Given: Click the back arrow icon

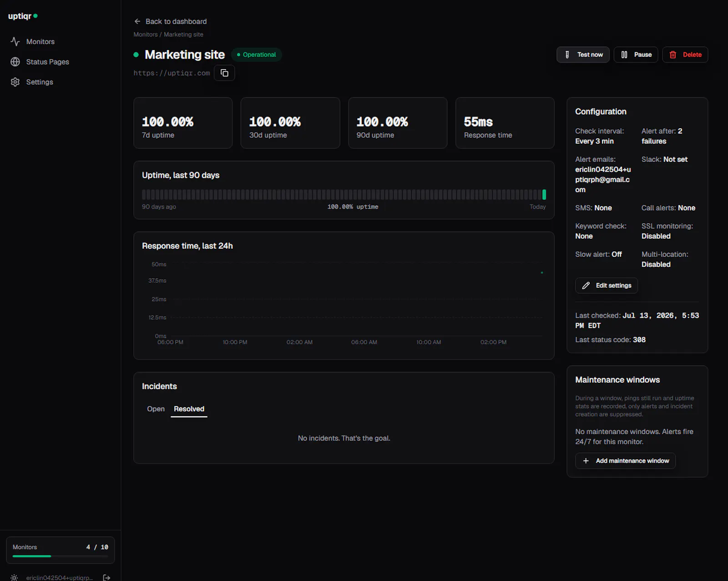Looking at the screenshot, I should tap(137, 21).
